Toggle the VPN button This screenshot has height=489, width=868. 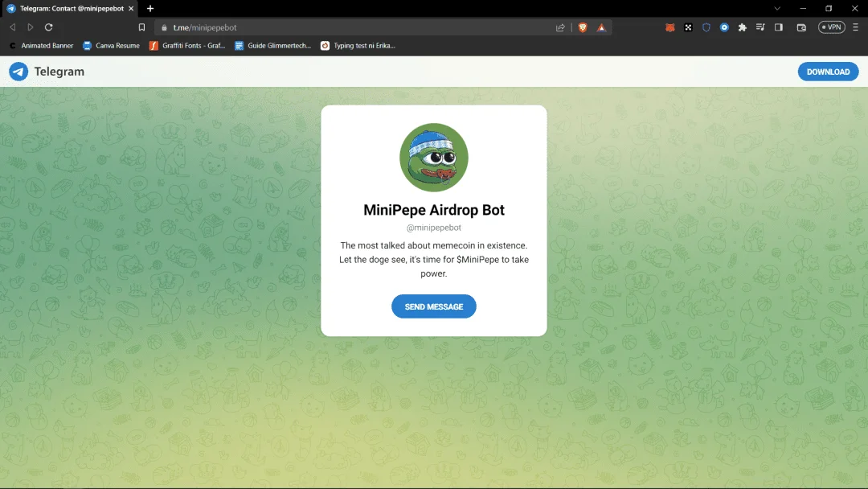(832, 27)
